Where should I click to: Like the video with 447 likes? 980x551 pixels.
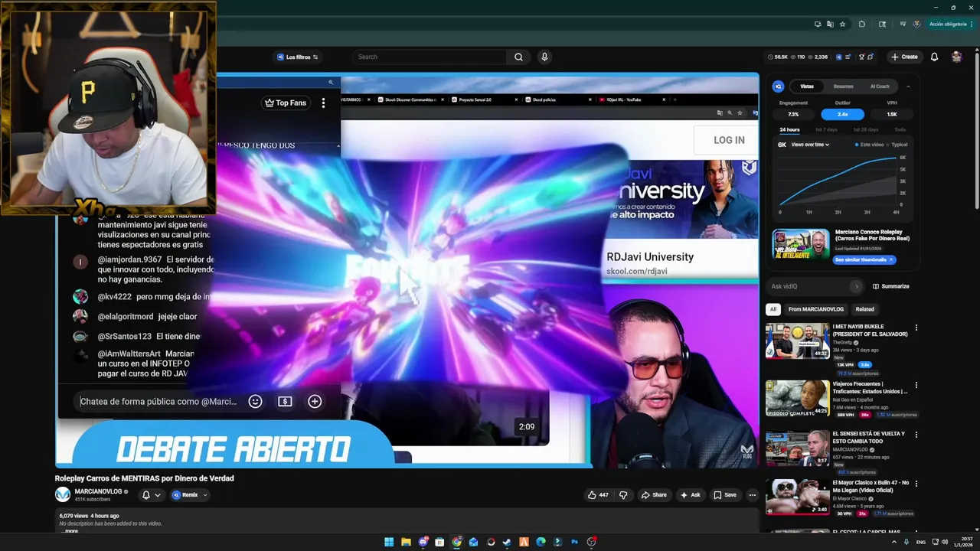[x=598, y=495]
